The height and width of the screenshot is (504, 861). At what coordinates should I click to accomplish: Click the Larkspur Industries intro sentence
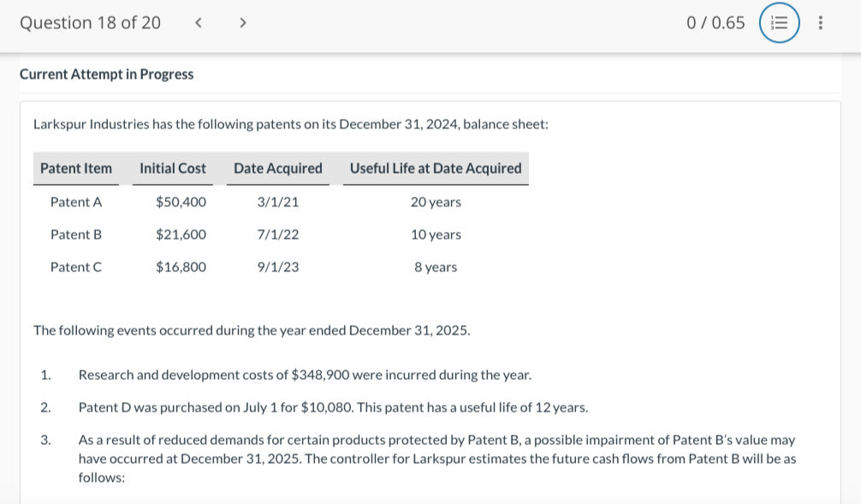[290, 124]
